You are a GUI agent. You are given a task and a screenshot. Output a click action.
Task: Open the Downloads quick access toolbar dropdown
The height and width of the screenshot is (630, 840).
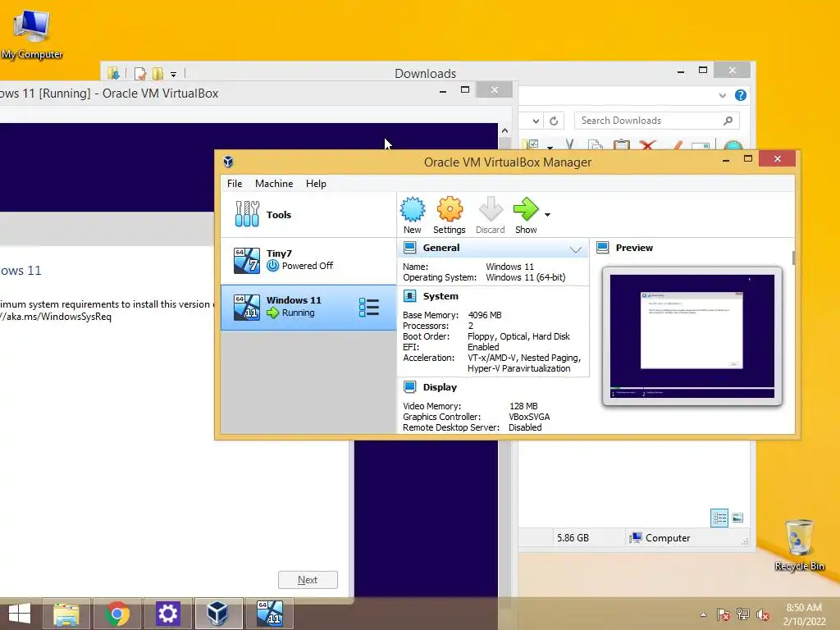click(174, 75)
